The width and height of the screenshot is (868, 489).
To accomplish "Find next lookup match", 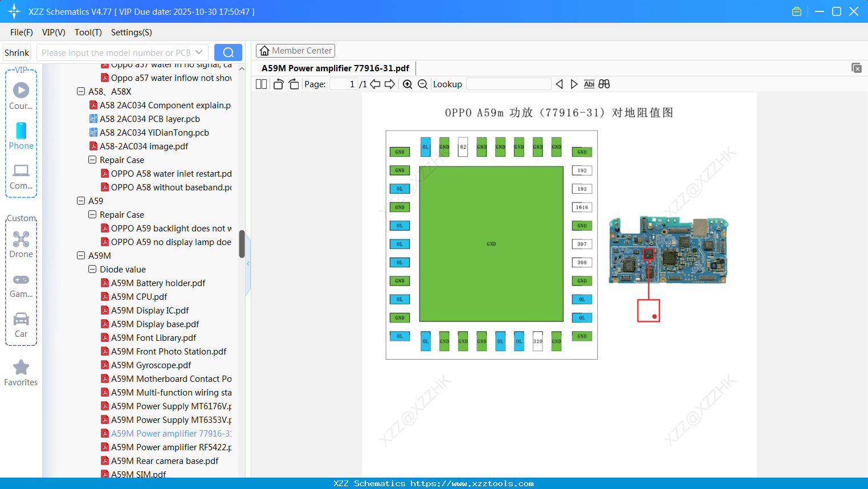I will tap(574, 84).
